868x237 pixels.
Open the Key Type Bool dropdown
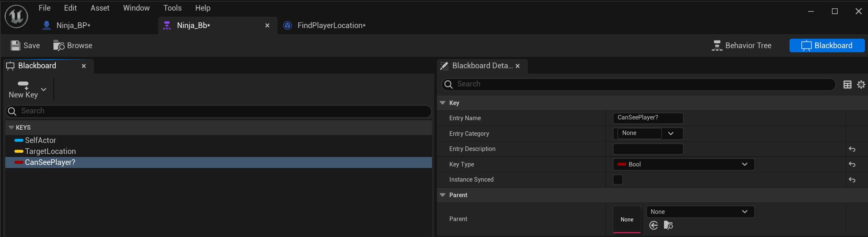pyautogui.click(x=683, y=164)
